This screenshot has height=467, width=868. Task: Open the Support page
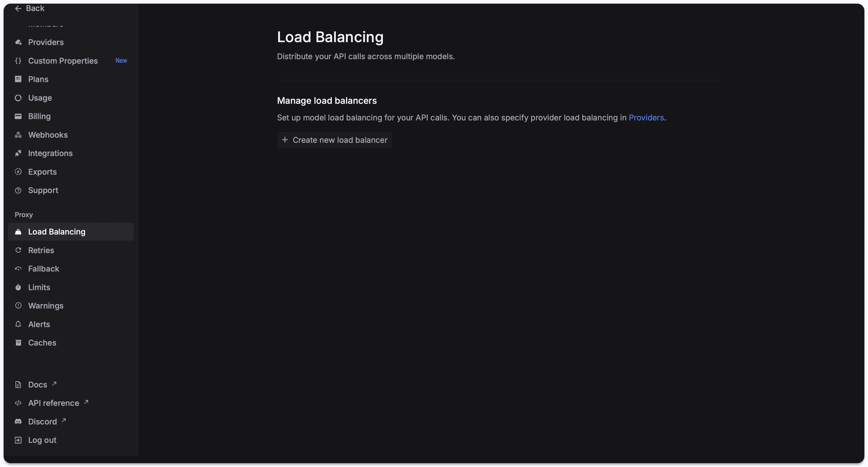pos(71,190)
